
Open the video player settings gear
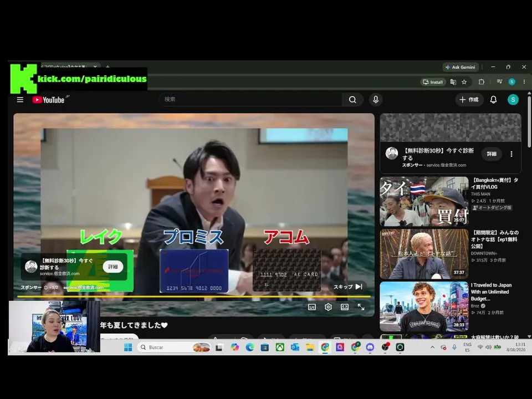328,307
